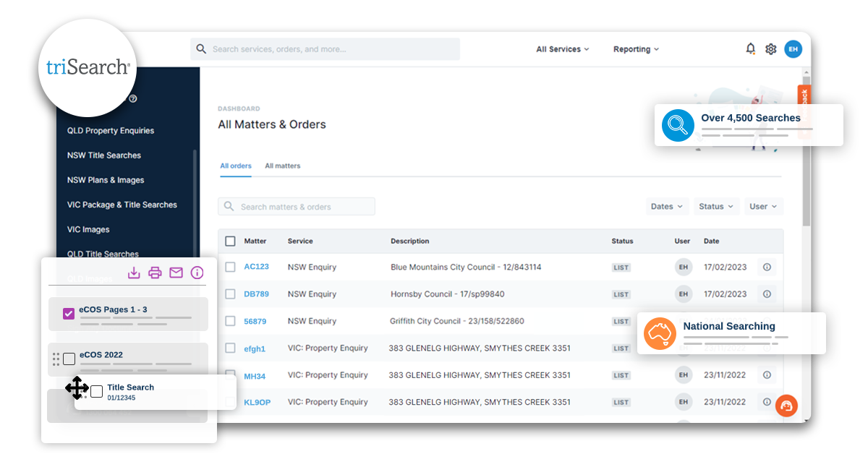
Task: Click the email envelope icon in the document panel
Action: click(x=176, y=273)
